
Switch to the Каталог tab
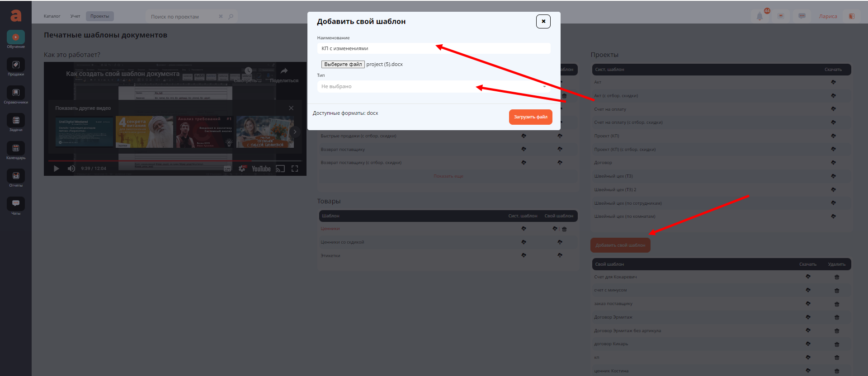click(52, 16)
